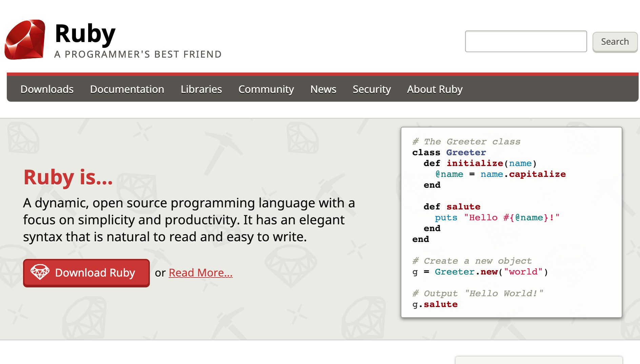
Task: Focus the site search input field
Action: pyautogui.click(x=526, y=41)
